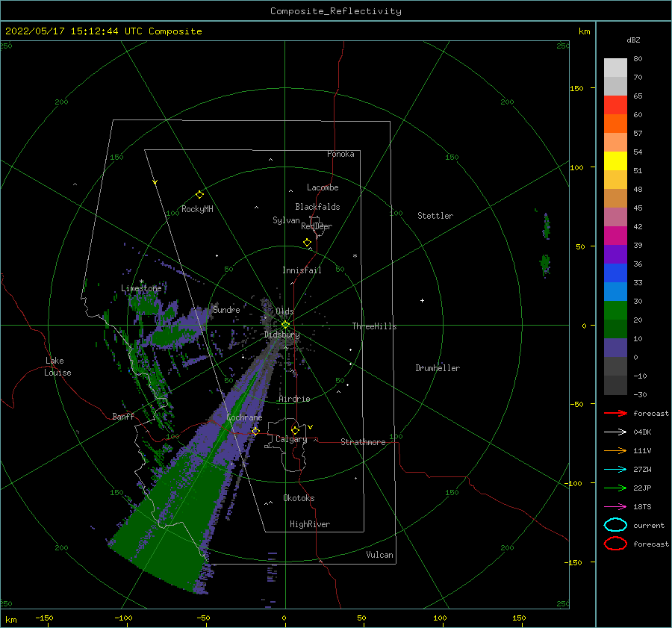Click the 04DK legend label

tap(642, 432)
